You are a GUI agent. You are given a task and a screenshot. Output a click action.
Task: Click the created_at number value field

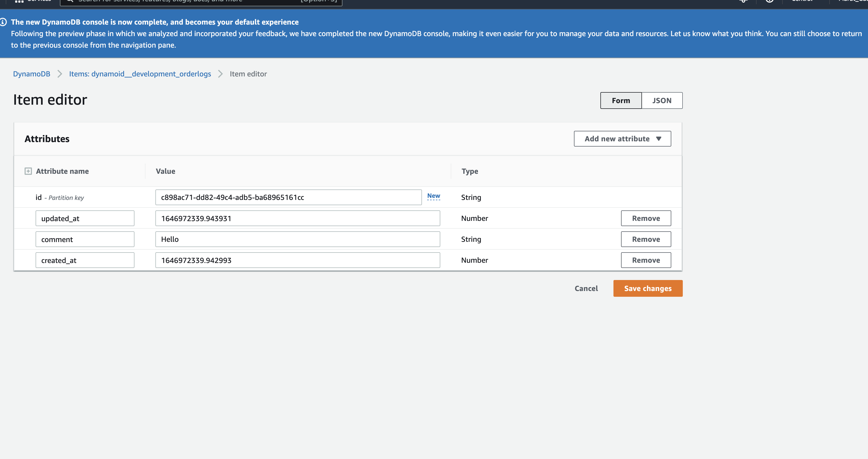click(x=297, y=260)
